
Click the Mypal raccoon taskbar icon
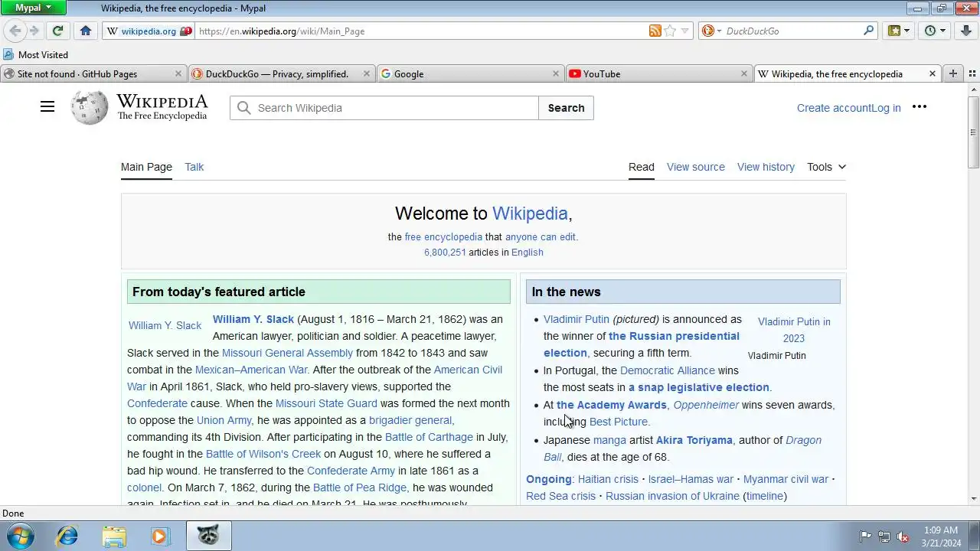click(x=208, y=536)
